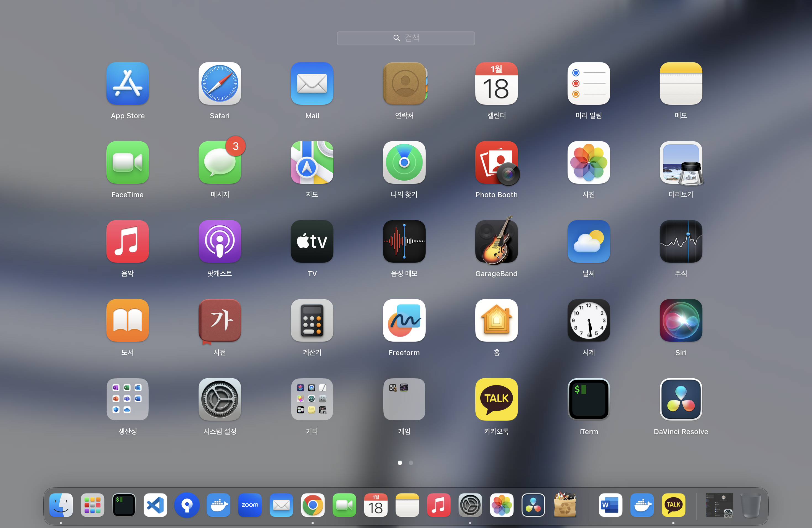Launch FaceTime from Launchpad grid
The height and width of the screenshot is (528, 812).
(x=128, y=162)
